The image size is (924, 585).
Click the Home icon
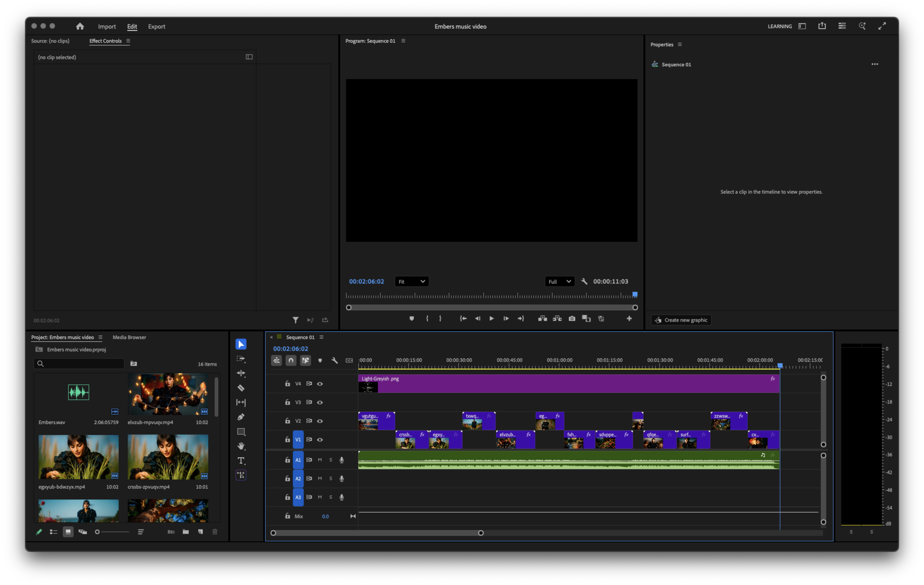[x=80, y=26]
